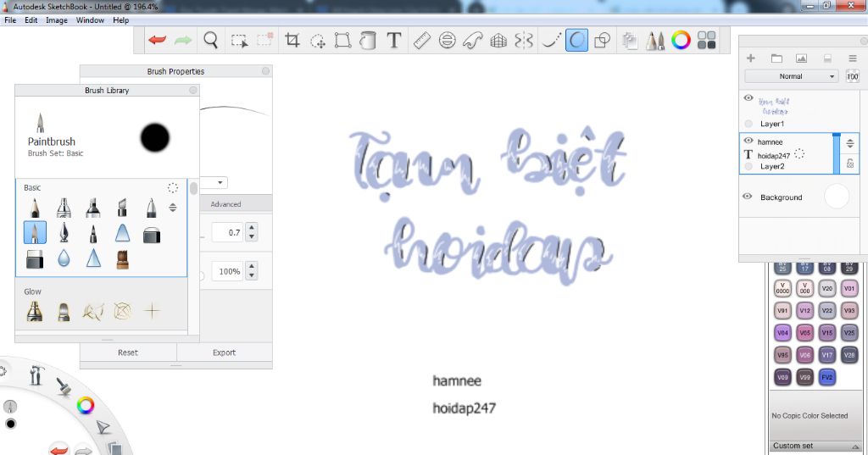
Task: Click the brush size 0.7 input field
Action: point(227,232)
